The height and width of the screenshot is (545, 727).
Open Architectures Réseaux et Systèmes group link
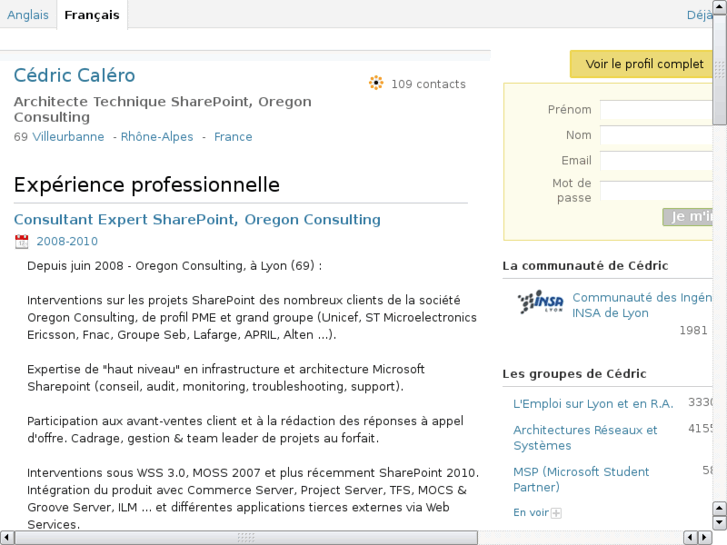point(585,438)
